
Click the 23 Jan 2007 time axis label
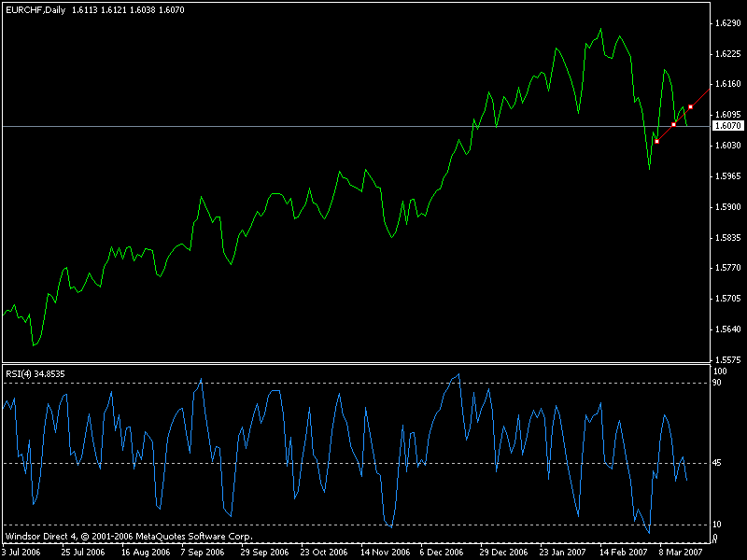tap(564, 553)
